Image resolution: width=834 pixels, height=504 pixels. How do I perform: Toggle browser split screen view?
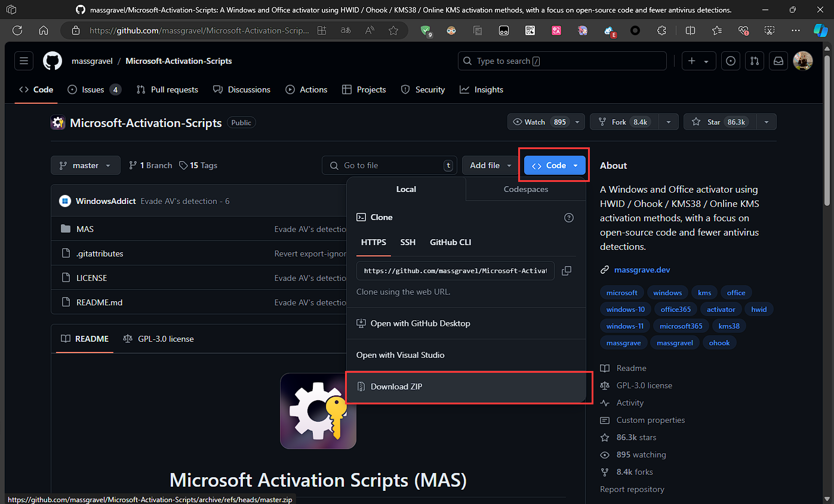[690, 30]
